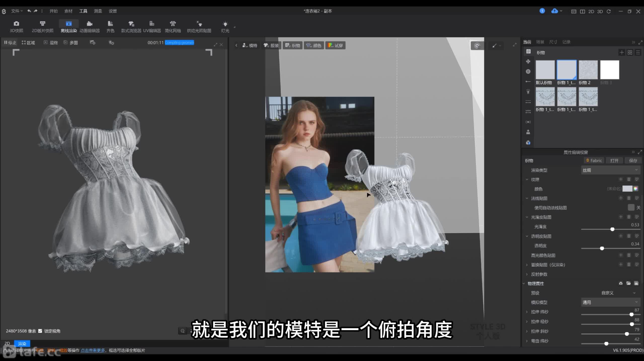Screen dimensions: 644x361
Task: Click the 打开 button in fabric properties
Action: tap(614, 161)
